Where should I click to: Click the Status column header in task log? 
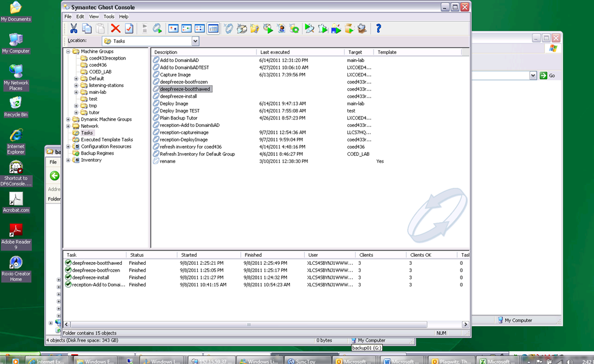tap(137, 255)
